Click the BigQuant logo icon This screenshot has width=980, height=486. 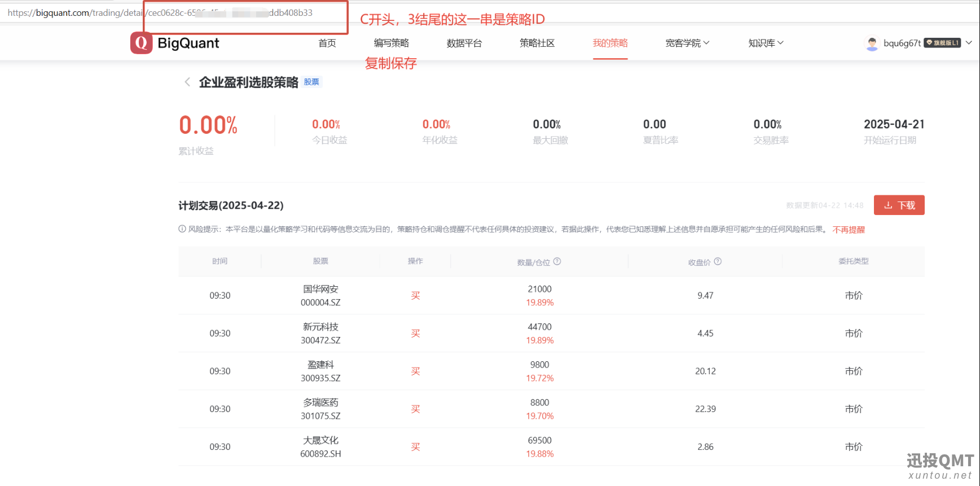click(141, 43)
